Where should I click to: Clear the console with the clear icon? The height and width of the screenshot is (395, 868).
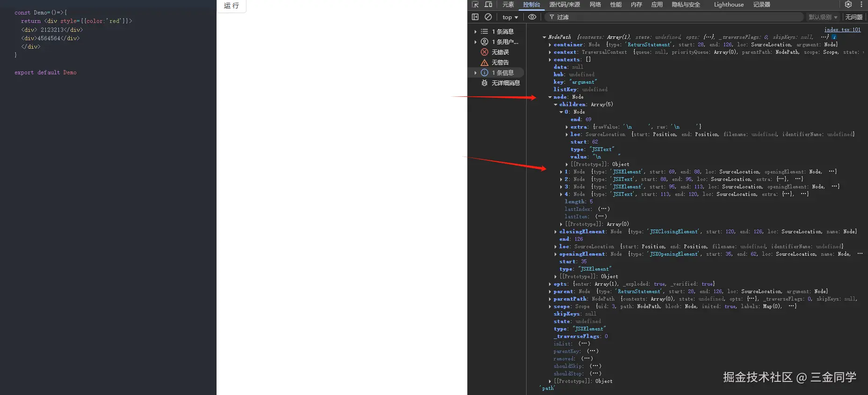(x=488, y=17)
